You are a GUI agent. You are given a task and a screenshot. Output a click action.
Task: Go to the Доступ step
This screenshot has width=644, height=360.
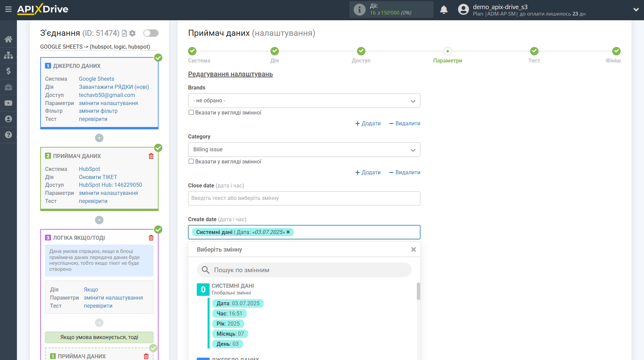[361, 51]
